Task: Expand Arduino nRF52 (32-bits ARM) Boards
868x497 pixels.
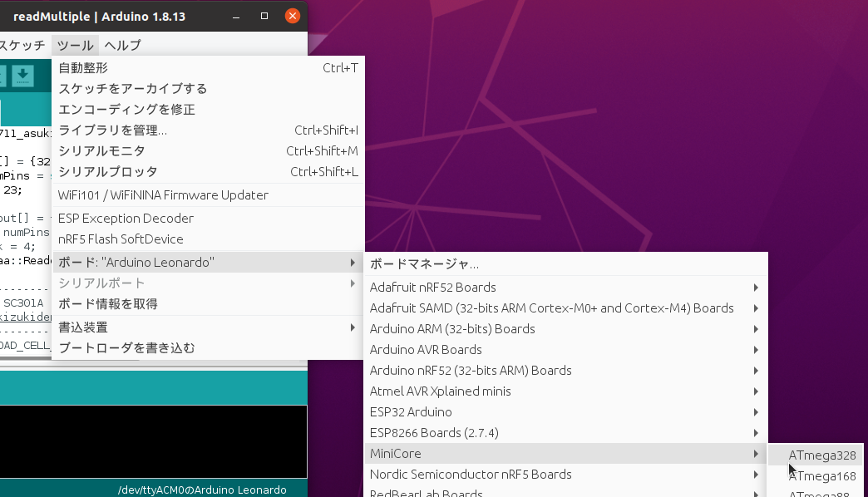Action: 565,371
